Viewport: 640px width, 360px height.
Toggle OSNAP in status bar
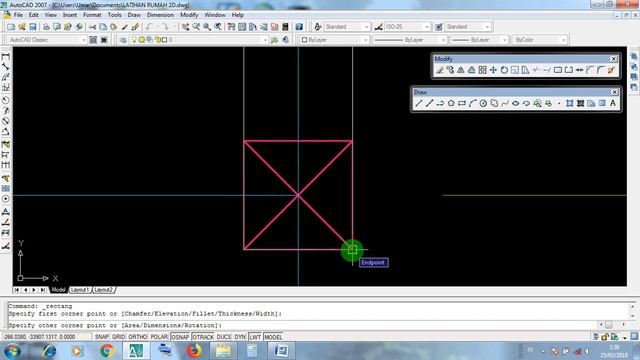pos(180,337)
